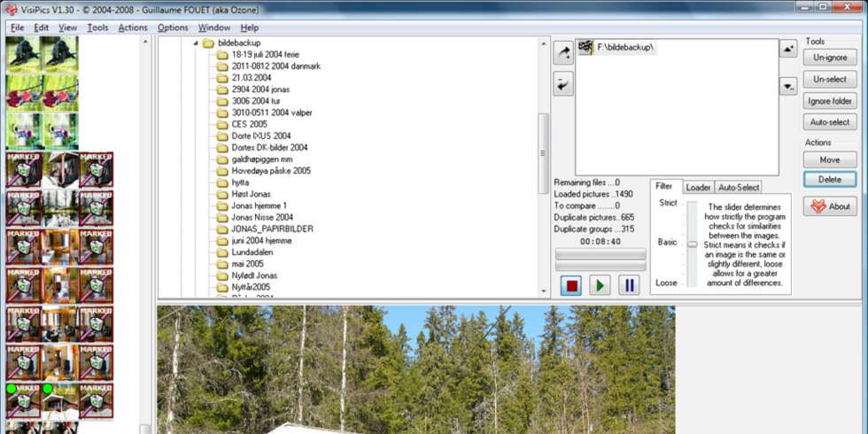The height and width of the screenshot is (434, 868).
Task: Open the File menu
Action: click(x=17, y=27)
